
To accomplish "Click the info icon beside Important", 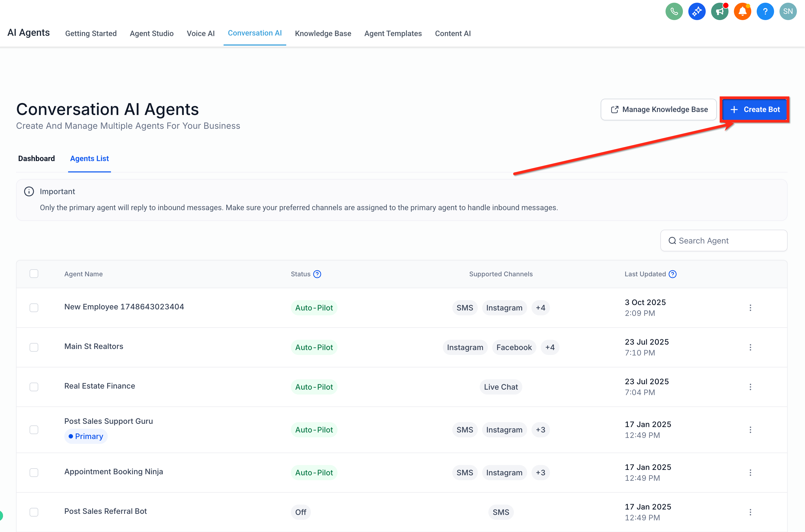I will [x=29, y=191].
